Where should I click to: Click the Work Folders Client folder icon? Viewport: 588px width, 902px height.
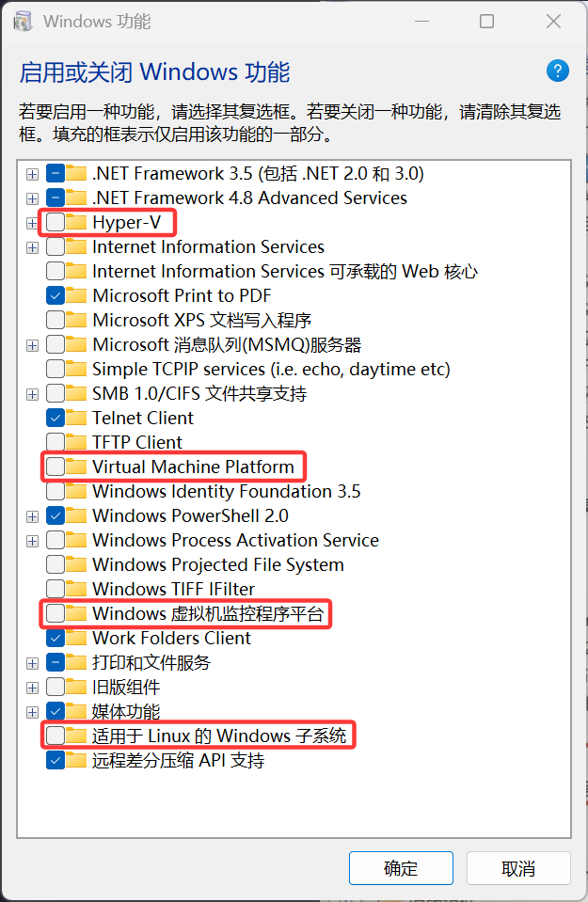(x=77, y=639)
